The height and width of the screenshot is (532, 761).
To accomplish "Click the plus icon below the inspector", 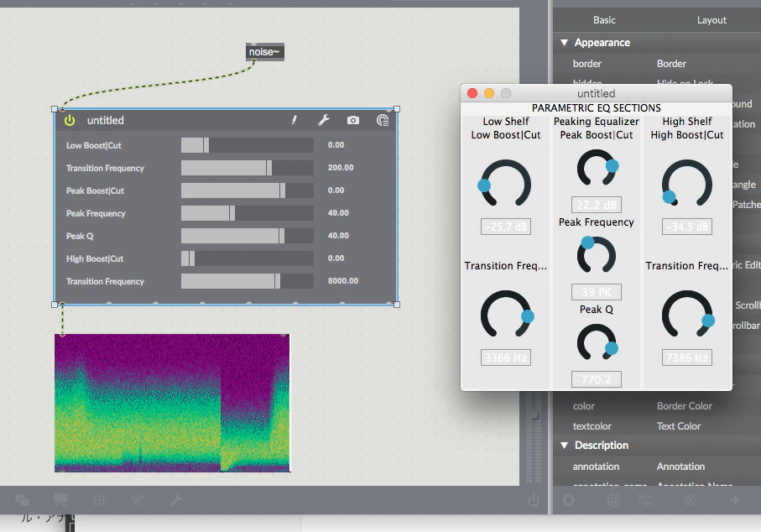I will click(735, 499).
